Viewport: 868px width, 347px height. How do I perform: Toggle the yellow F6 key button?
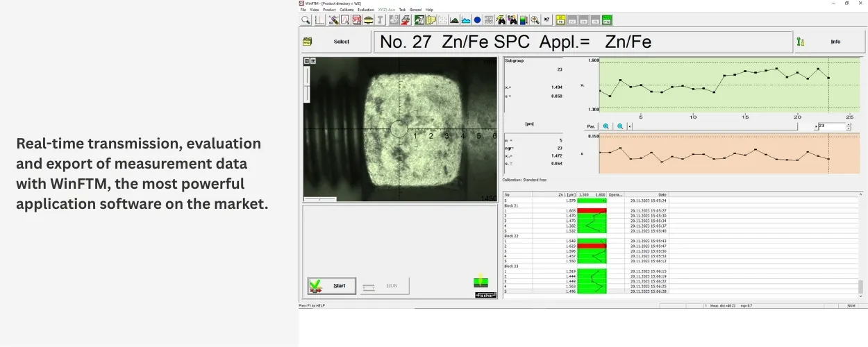tap(560, 19)
